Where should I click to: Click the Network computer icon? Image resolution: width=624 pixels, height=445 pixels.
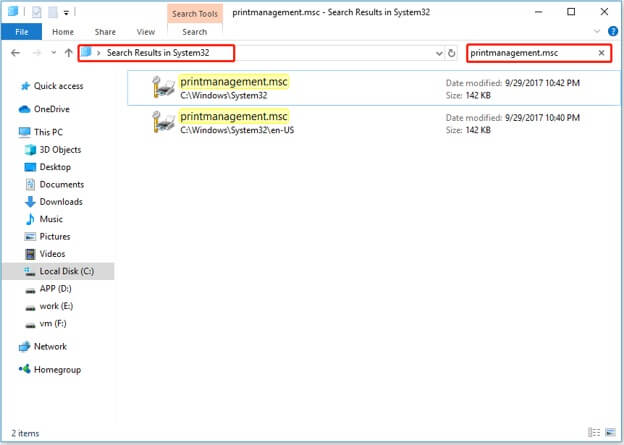pos(24,347)
